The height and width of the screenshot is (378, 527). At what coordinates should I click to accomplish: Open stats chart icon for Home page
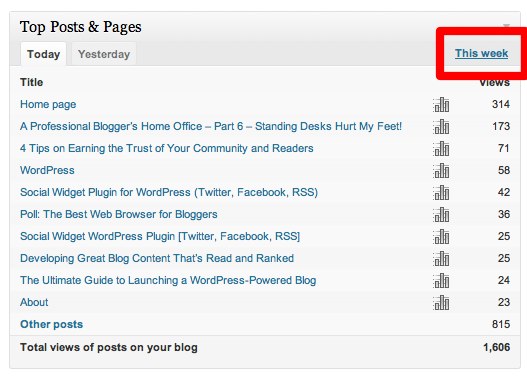pos(441,104)
